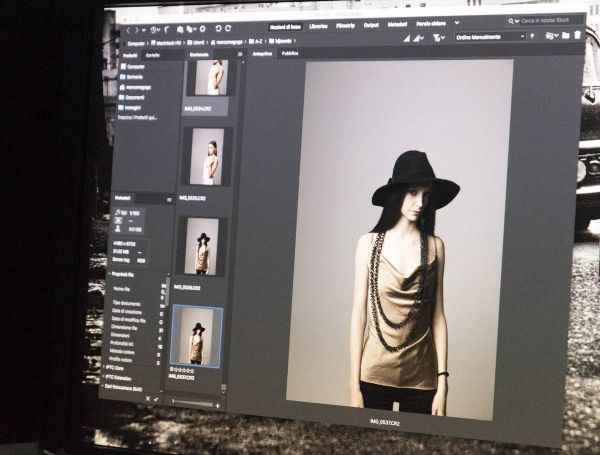Click the Metadati panel menu icon
Viewport: 600px width, 455px height.
168,199
